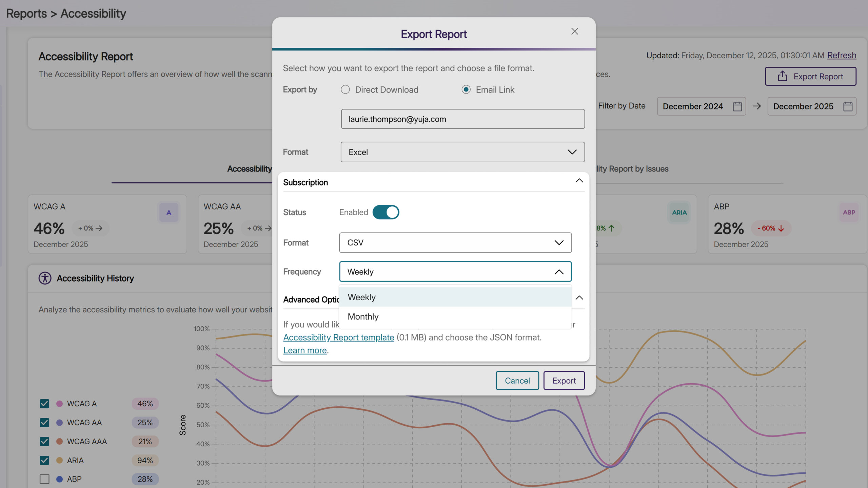Viewport: 868px width, 488px height.
Task: Click the Accessibility History person icon
Action: (45, 278)
